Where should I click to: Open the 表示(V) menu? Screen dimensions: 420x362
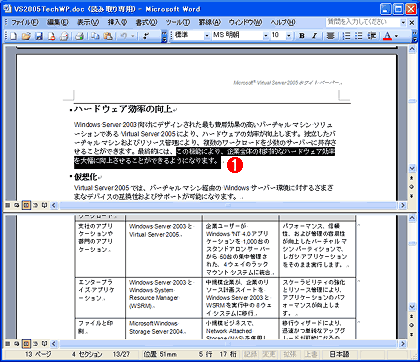click(88, 22)
